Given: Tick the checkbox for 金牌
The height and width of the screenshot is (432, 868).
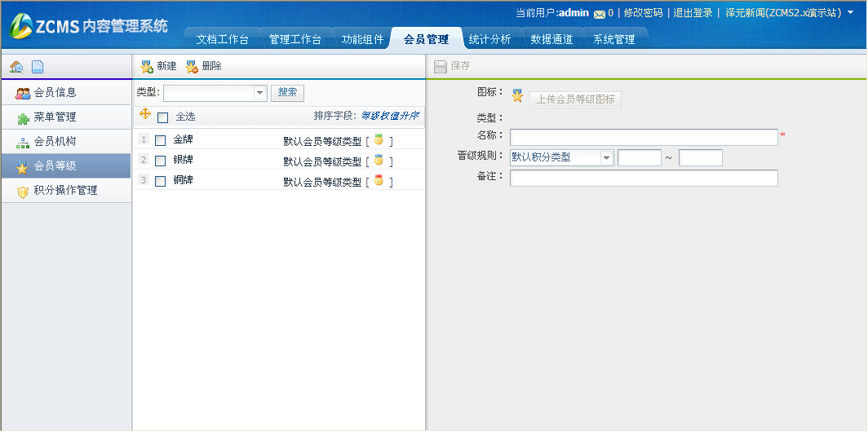Looking at the screenshot, I should pyautogui.click(x=161, y=140).
